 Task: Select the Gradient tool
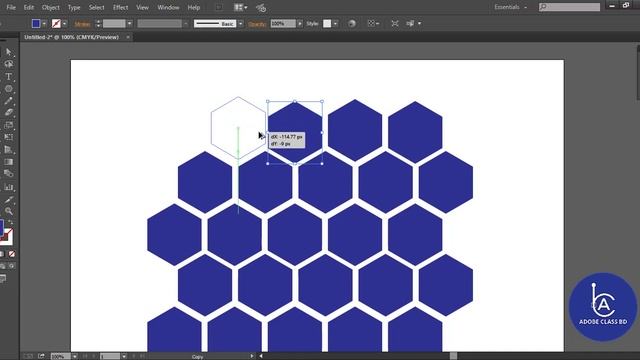pos(9,162)
